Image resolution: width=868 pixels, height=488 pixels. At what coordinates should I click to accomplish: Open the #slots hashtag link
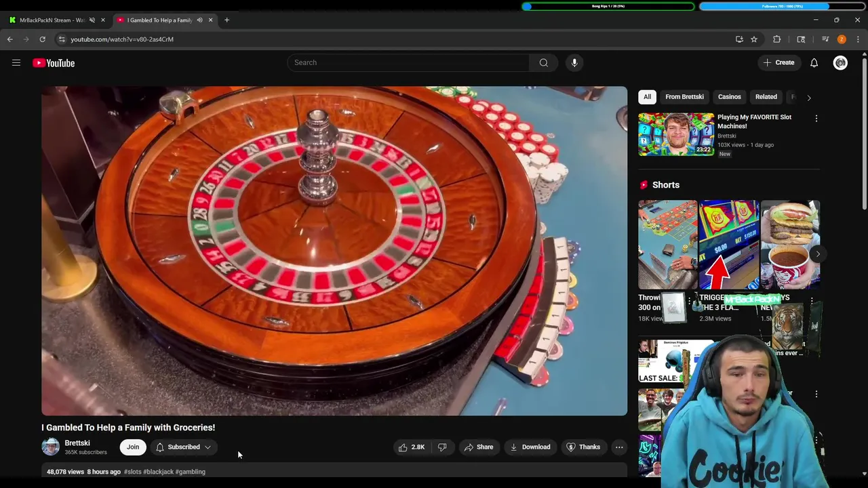[133, 472]
